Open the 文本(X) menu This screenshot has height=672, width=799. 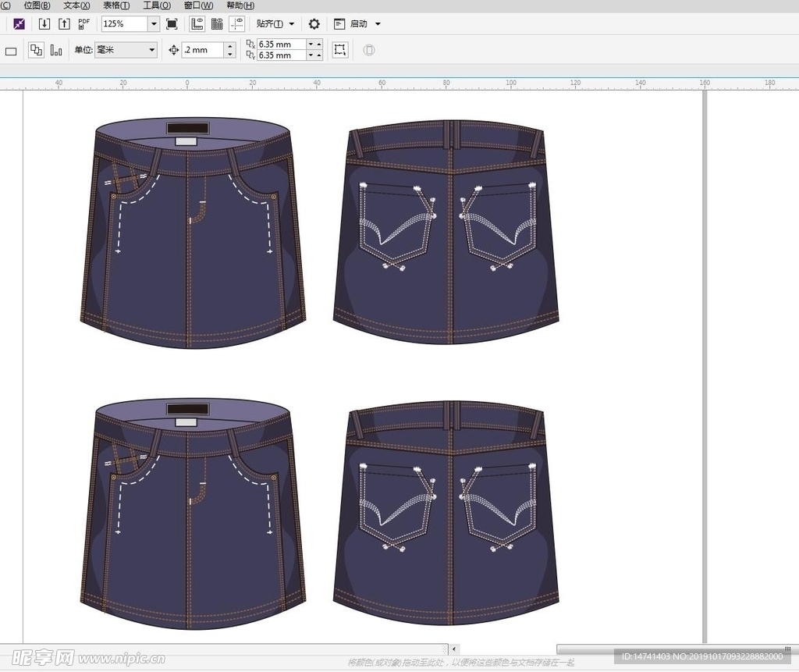coord(76,5)
